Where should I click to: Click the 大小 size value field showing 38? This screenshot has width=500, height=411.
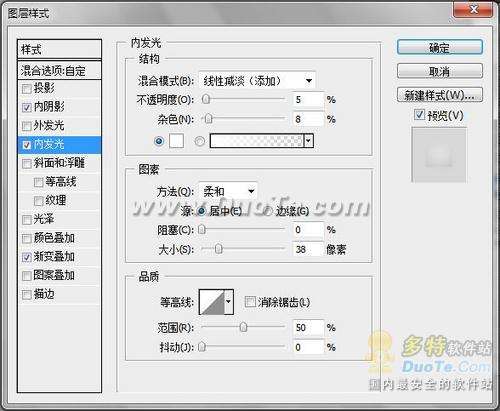308,249
